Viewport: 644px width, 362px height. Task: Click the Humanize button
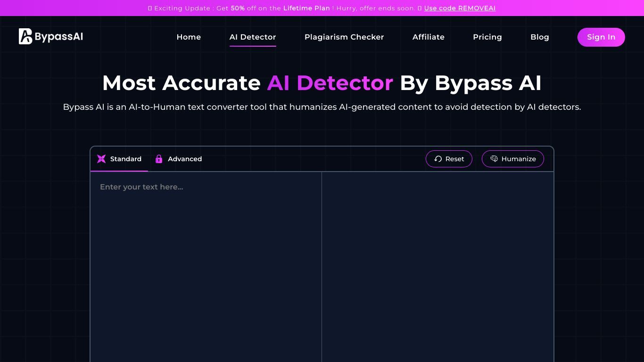(x=513, y=159)
